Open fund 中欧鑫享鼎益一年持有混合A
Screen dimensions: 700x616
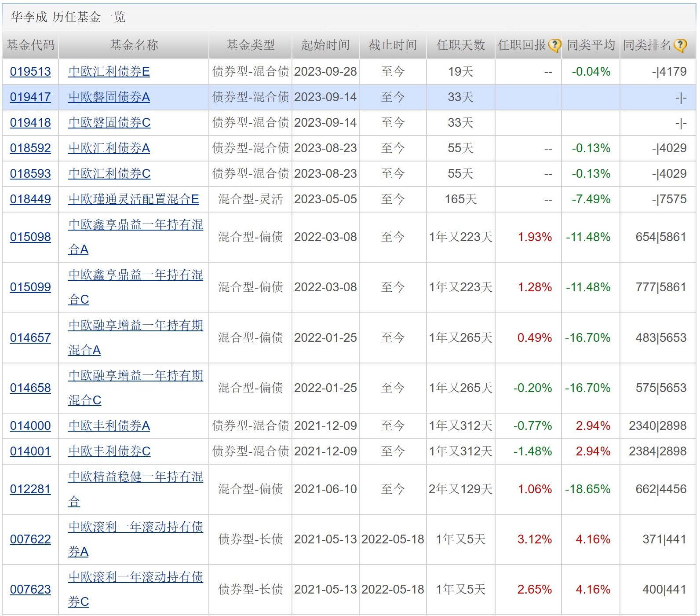coord(135,237)
